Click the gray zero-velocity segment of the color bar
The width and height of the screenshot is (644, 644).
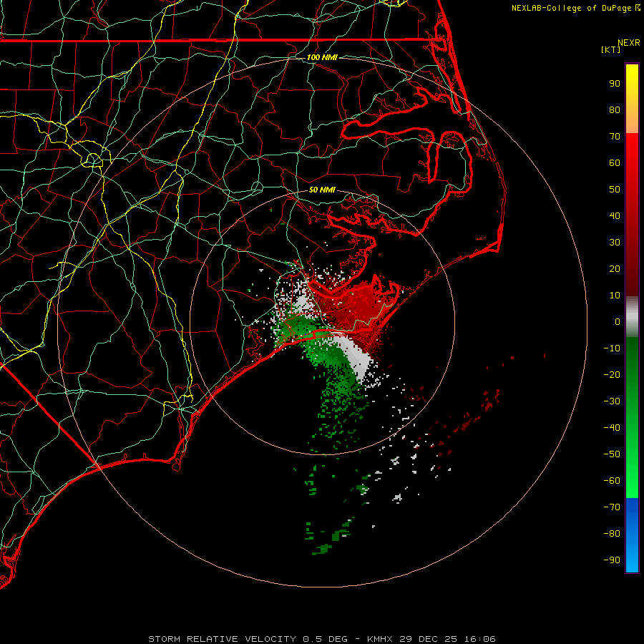pos(632,317)
